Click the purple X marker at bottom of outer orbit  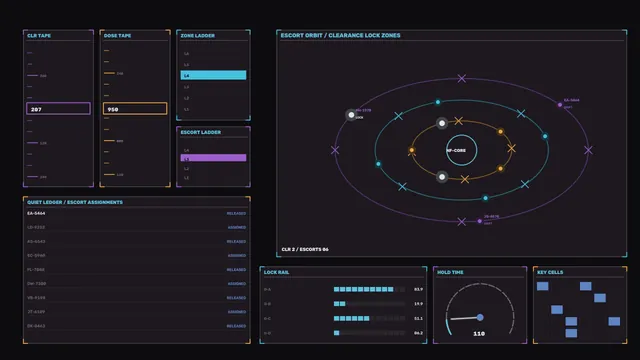click(462, 222)
